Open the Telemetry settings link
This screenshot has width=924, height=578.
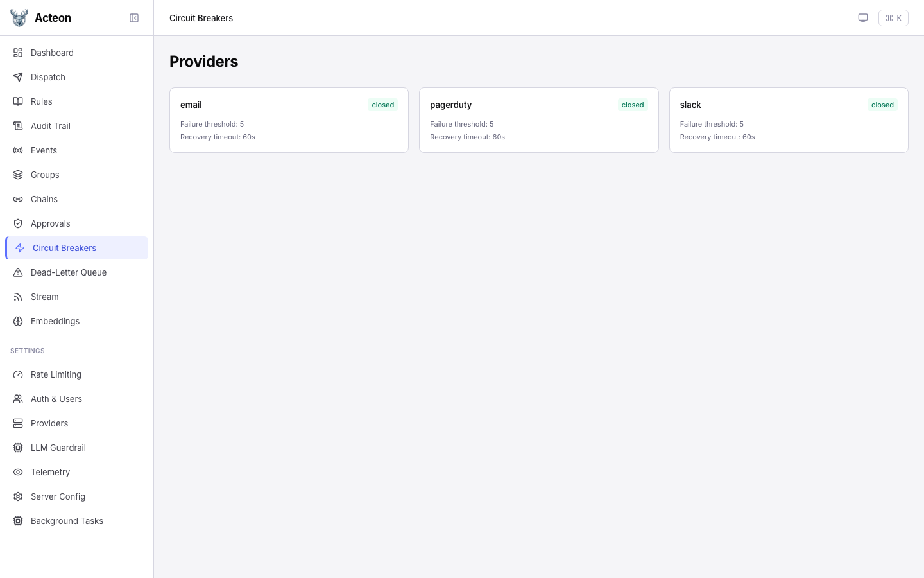(x=50, y=472)
